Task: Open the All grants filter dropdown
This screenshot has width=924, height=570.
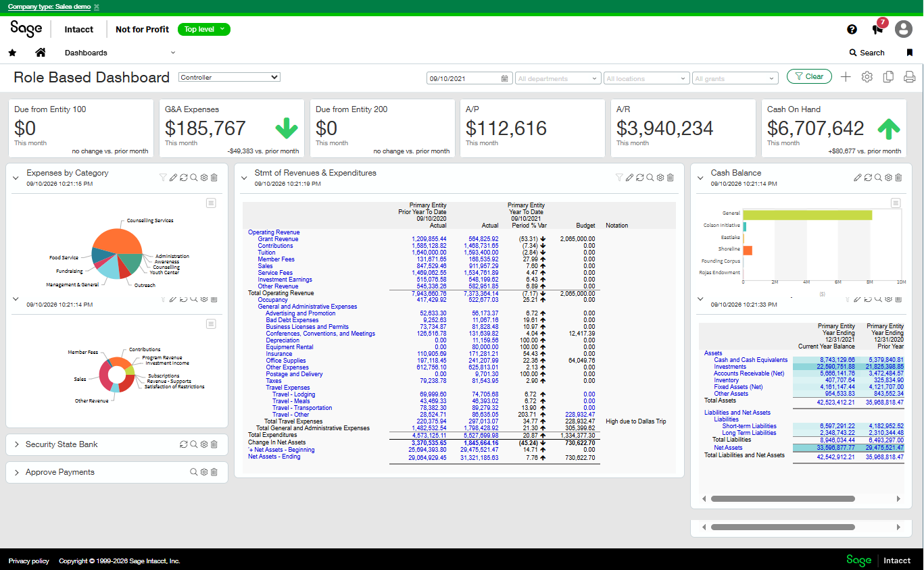Action: tap(735, 78)
